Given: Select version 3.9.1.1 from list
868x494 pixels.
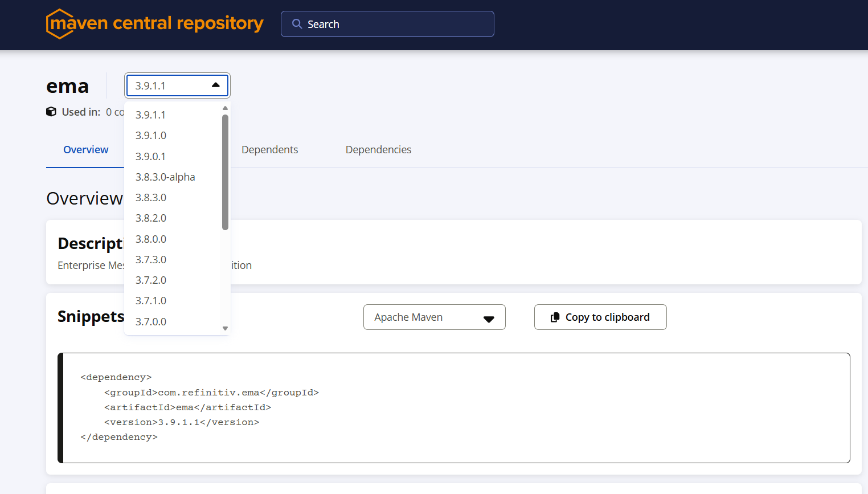Looking at the screenshot, I should pos(173,115).
